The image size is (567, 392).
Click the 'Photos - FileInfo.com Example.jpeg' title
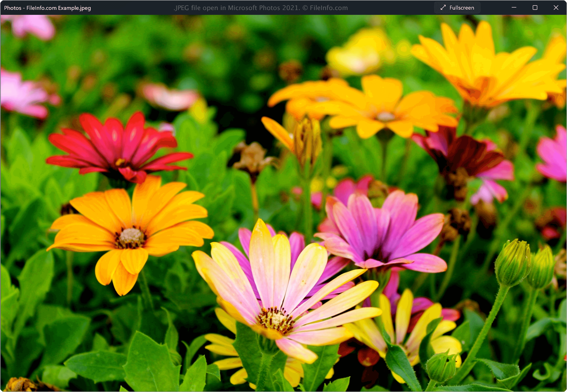pyautogui.click(x=48, y=8)
